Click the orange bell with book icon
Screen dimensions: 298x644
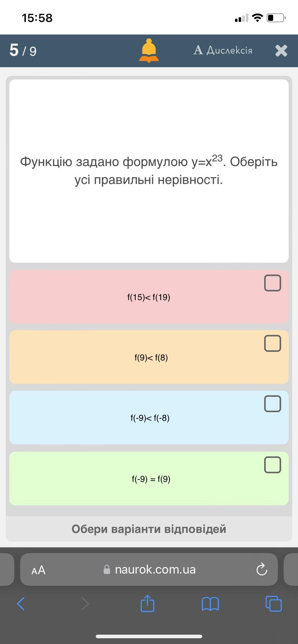coord(149,51)
